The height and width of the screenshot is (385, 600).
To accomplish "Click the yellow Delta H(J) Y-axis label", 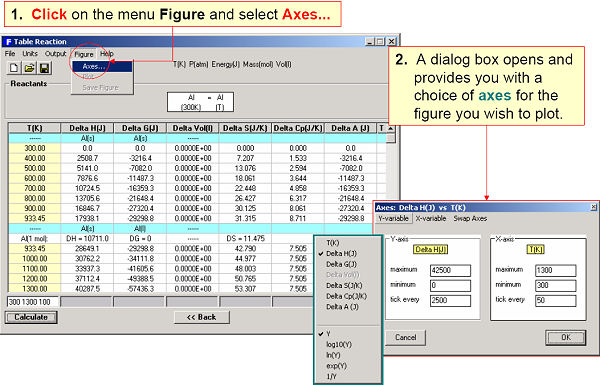I will tap(430, 250).
